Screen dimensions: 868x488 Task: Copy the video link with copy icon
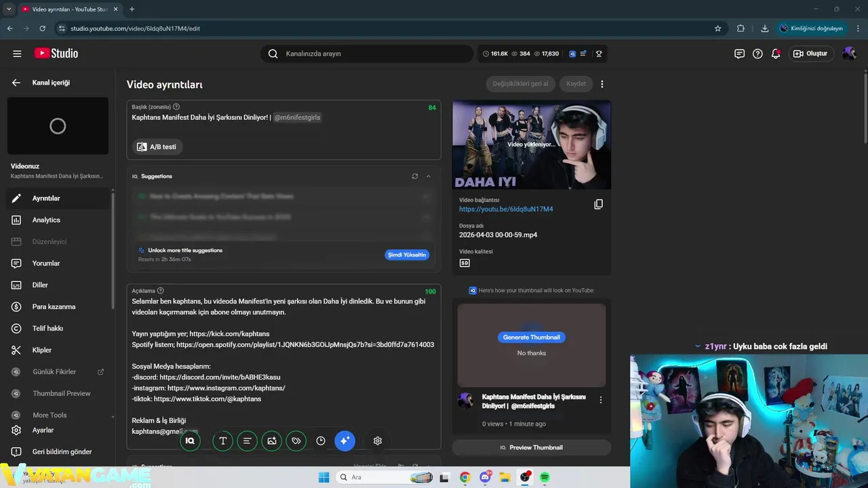(x=598, y=204)
